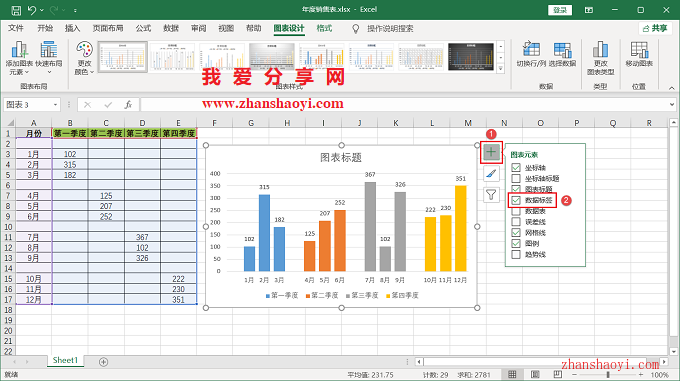The height and width of the screenshot is (381, 680).
Task: Click the formula bar cancel X icon
Action: coord(88,104)
